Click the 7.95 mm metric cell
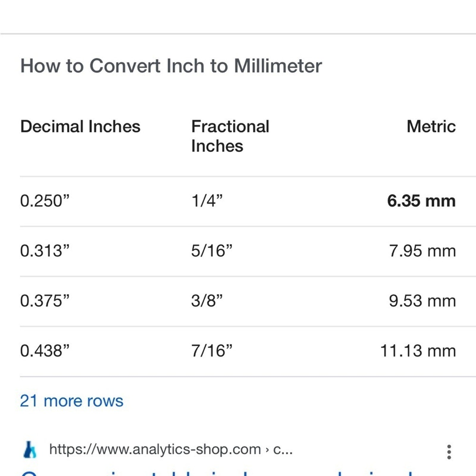The width and height of the screenshot is (476, 476). pyautogui.click(x=422, y=251)
